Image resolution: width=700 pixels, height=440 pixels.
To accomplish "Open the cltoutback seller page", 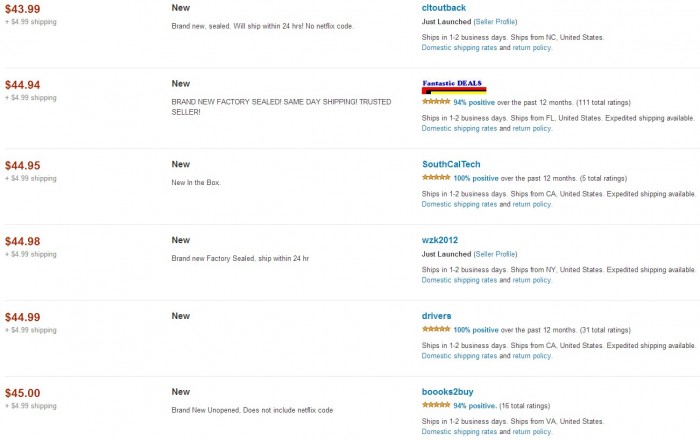I will (x=443, y=8).
